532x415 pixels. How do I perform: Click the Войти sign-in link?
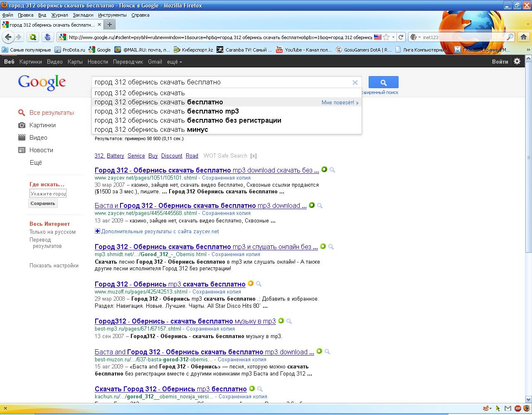point(500,62)
